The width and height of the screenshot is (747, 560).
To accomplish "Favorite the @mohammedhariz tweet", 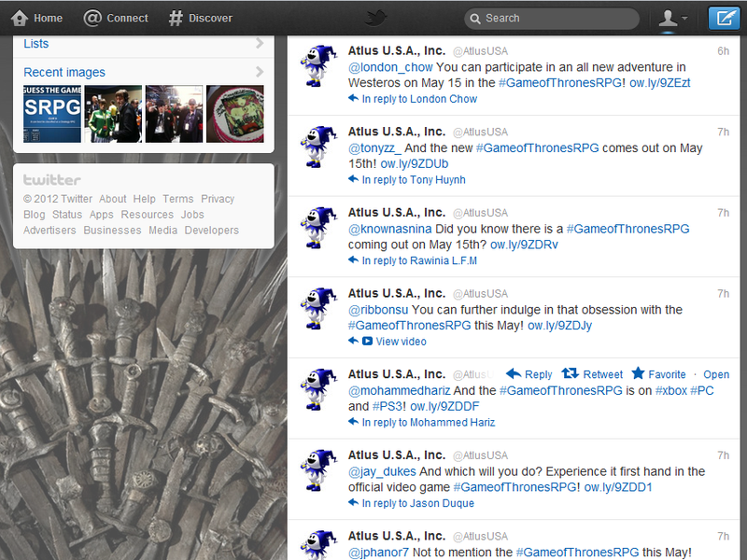I will (659, 374).
